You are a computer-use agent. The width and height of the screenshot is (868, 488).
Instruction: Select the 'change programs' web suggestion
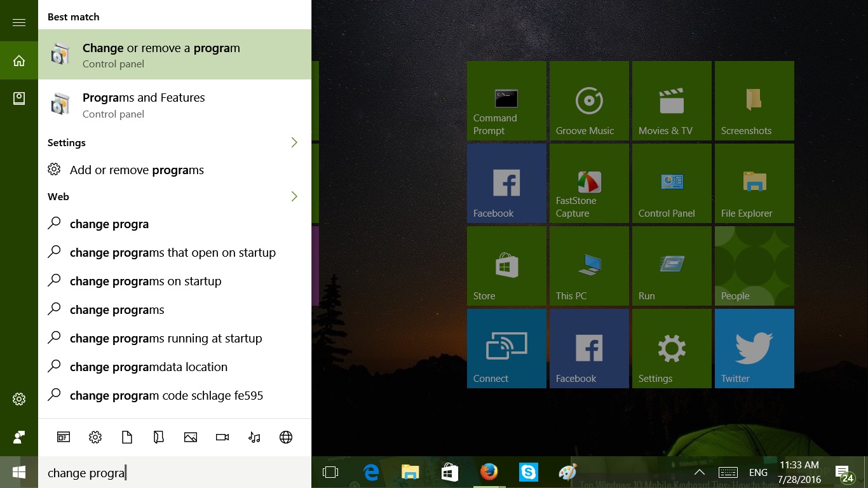coord(175,309)
